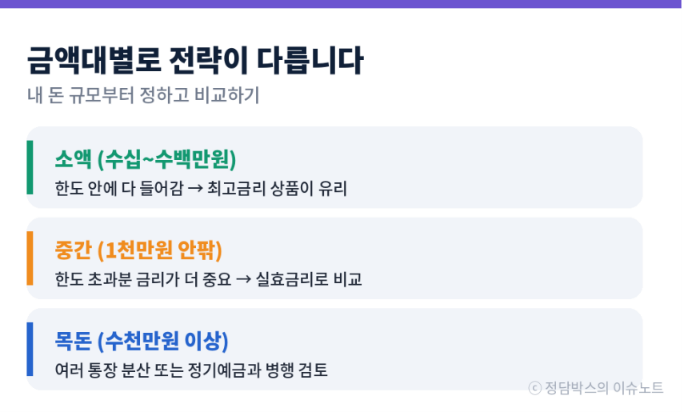Viewport: 682px width, 412px height.
Task: Open the 소액 (수십~수백만원) heading
Action: point(145,159)
